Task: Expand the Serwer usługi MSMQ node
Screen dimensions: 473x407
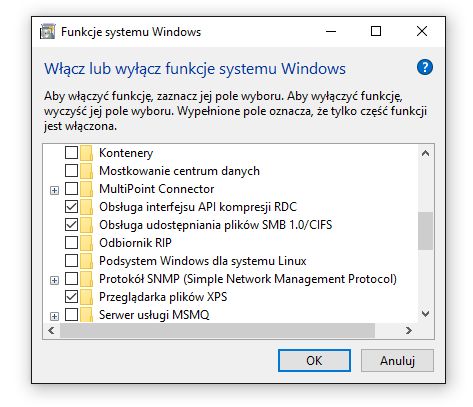Action: pyautogui.click(x=54, y=316)
